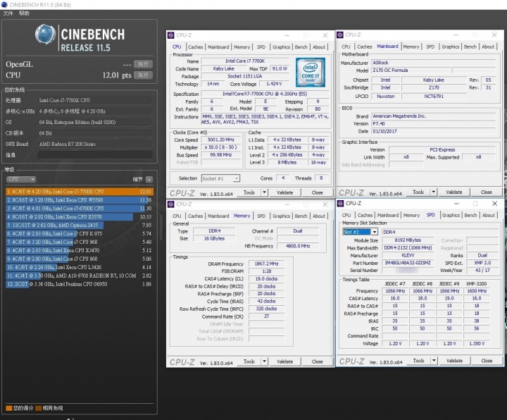
Task: Click BIOS version P7.40 value
Action: [433, 123]
